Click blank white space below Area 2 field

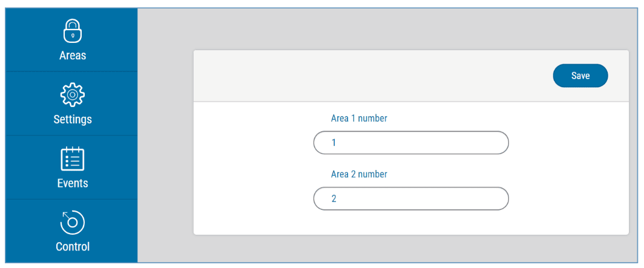click(x=411, y=223)
